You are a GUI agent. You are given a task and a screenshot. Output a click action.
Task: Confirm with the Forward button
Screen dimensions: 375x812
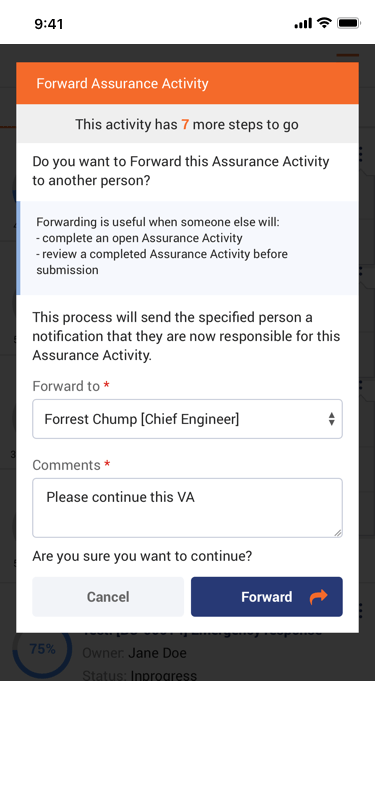[x=267, y=597]
